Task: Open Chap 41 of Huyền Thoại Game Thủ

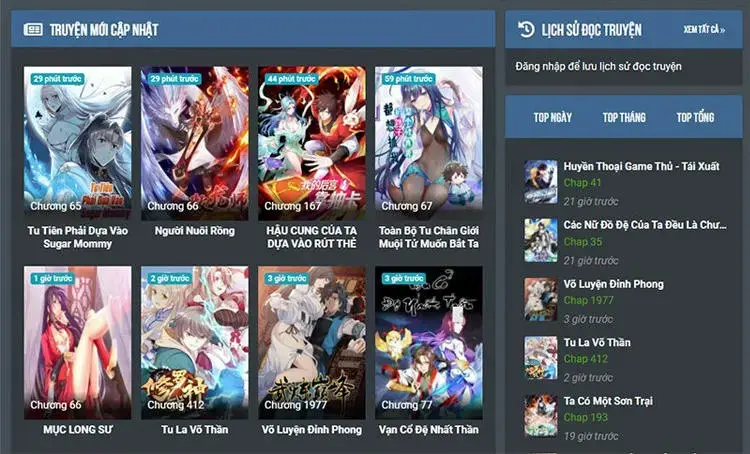Action: pyautogui.click(x=582, y=183)
